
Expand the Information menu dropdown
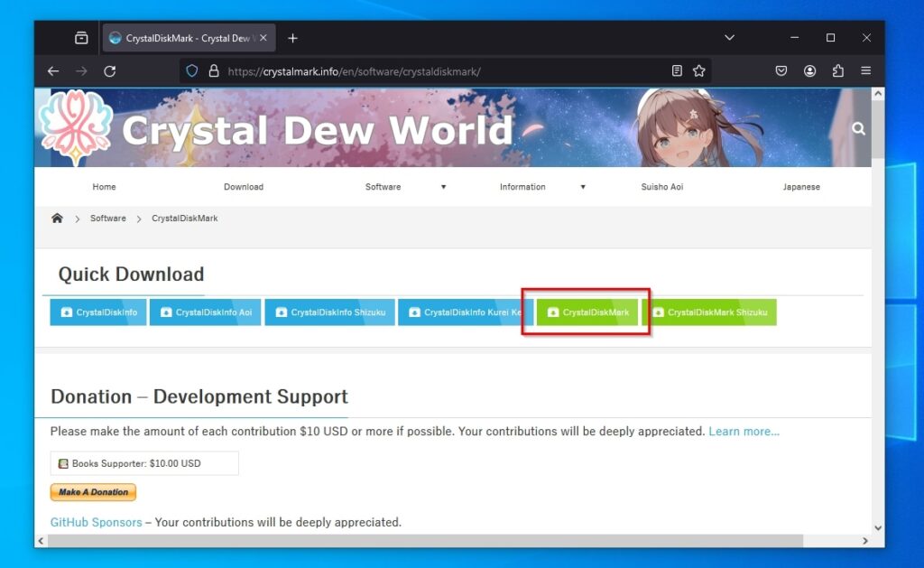[x=583, y=187]
